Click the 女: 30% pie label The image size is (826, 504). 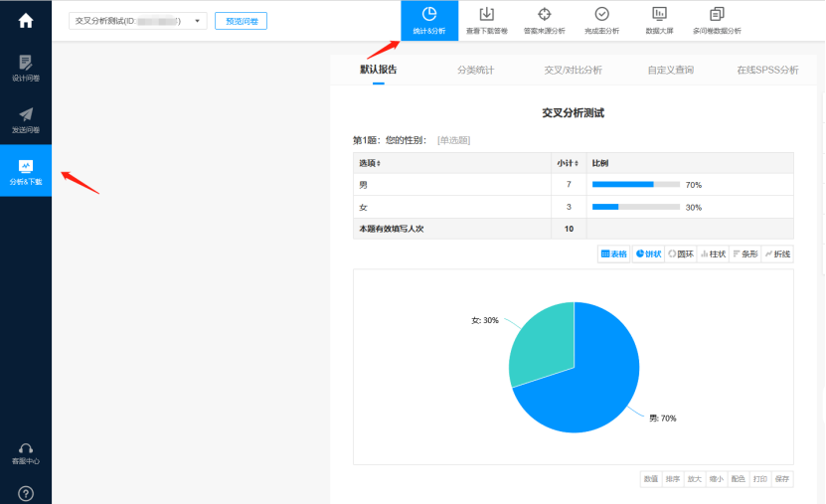pyautogui.click(x=485, y=320)
